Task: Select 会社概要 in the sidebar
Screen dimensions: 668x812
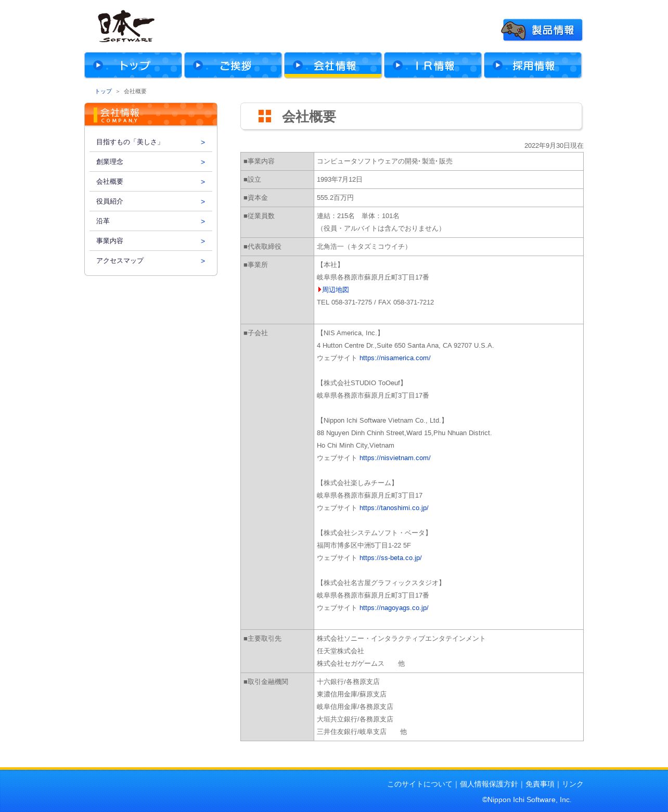Action: coord(151,182)
